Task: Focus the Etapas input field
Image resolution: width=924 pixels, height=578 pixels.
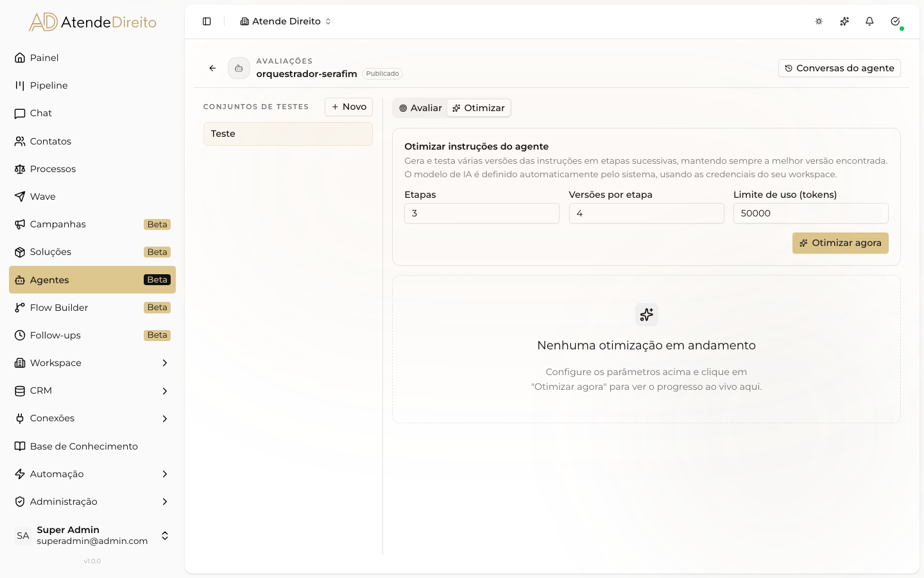Action: coord(482,213)
